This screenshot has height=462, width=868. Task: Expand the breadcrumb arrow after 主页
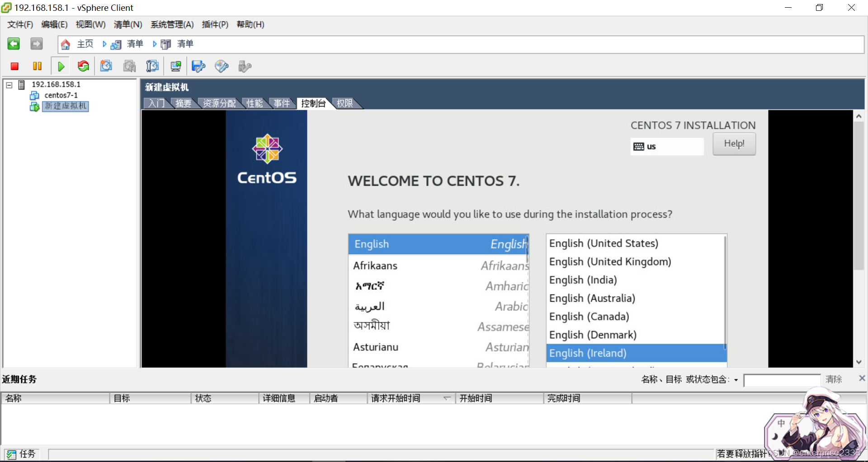tap(104, 44)
